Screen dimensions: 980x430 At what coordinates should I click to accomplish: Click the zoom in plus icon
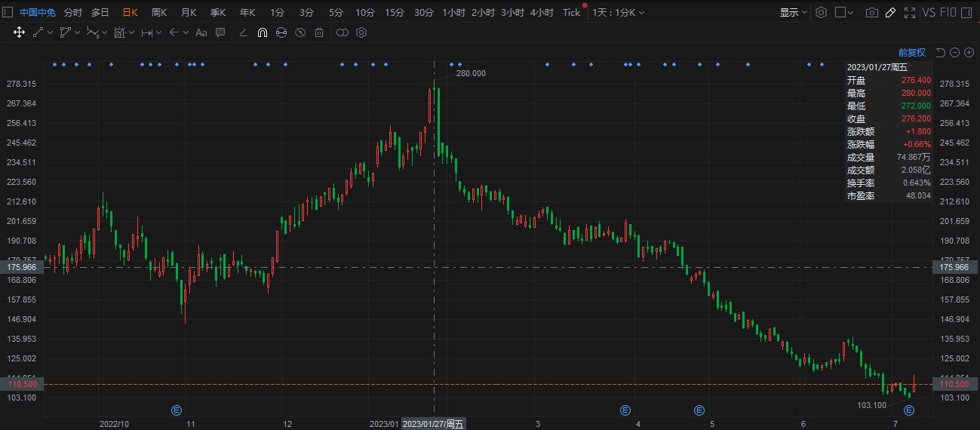969,52
